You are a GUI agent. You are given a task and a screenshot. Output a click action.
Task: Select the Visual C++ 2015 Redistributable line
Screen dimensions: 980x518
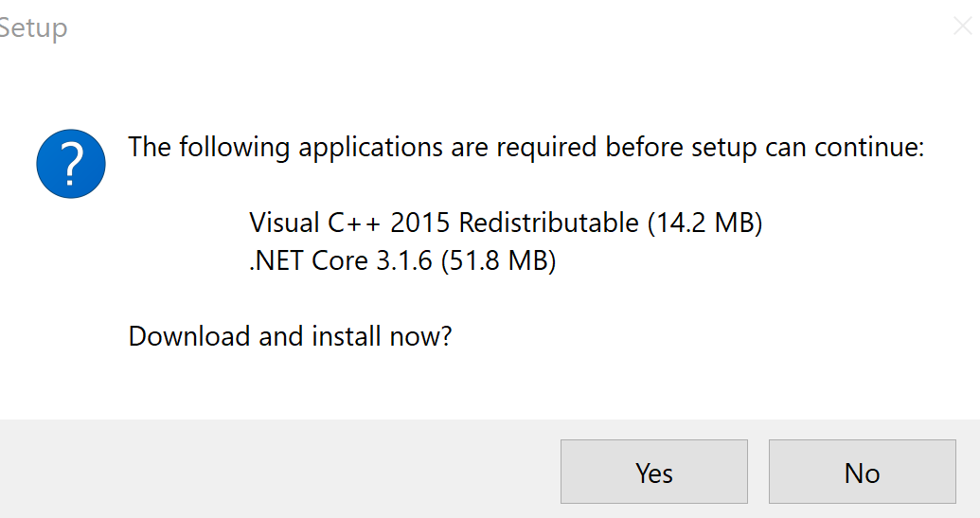click(x=506, y=223)
